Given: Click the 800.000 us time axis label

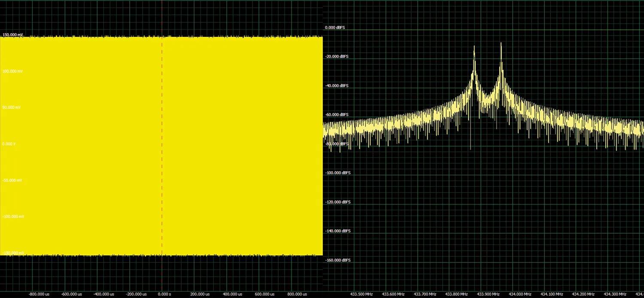Looking at the screenshot, I should (297, 295).
